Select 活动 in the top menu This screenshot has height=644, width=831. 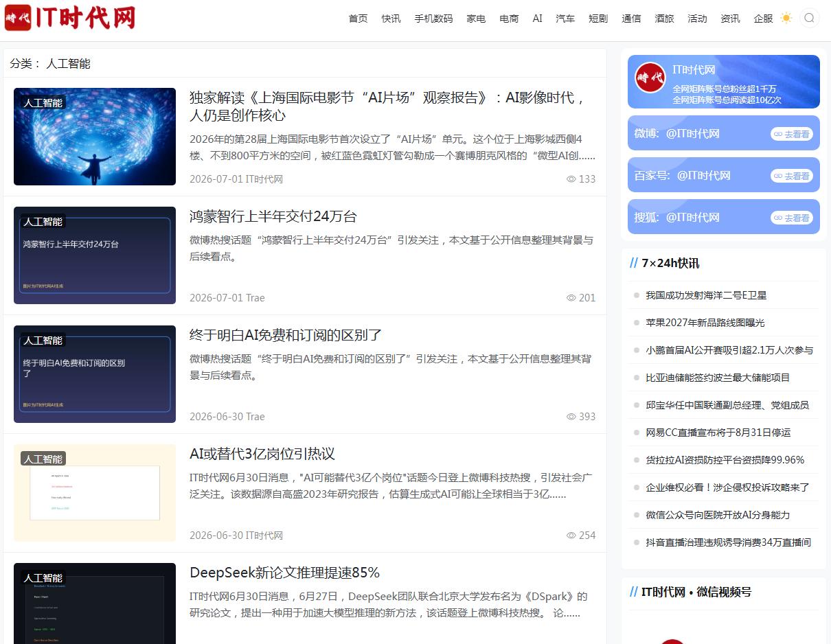[x=697, y=19]
